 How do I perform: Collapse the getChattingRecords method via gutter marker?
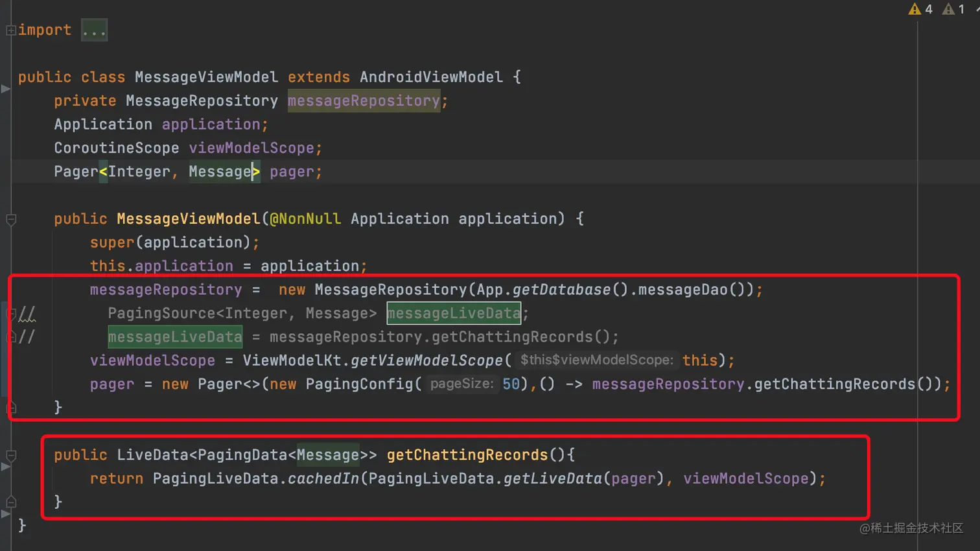click(x=11, y=455)
